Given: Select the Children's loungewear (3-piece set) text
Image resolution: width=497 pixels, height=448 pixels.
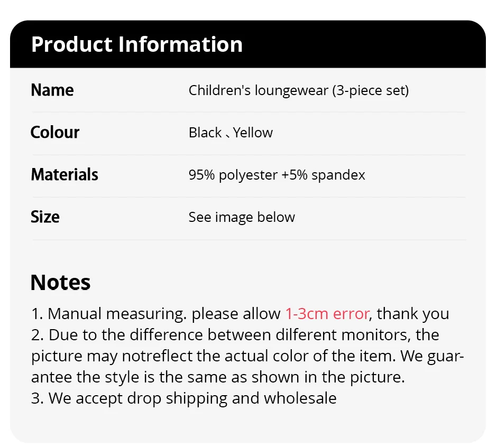Looking at the screenshot, I should click(299, 90).
